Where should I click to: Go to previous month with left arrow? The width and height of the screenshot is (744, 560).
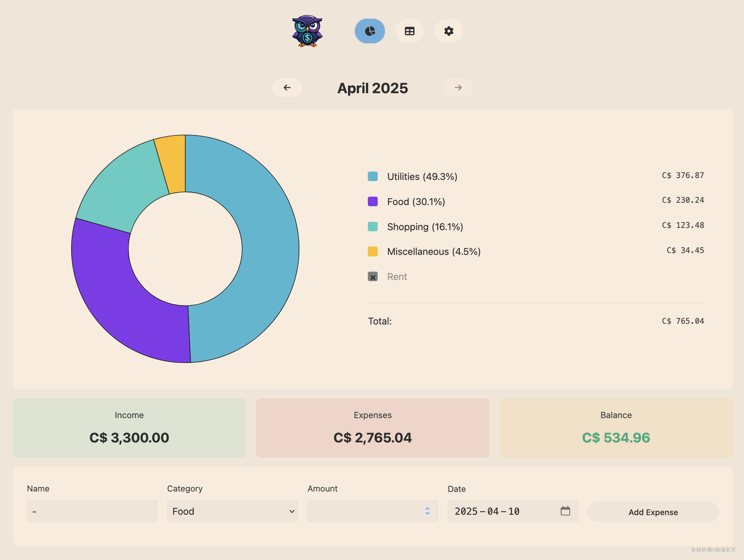[x=287, y=88]
